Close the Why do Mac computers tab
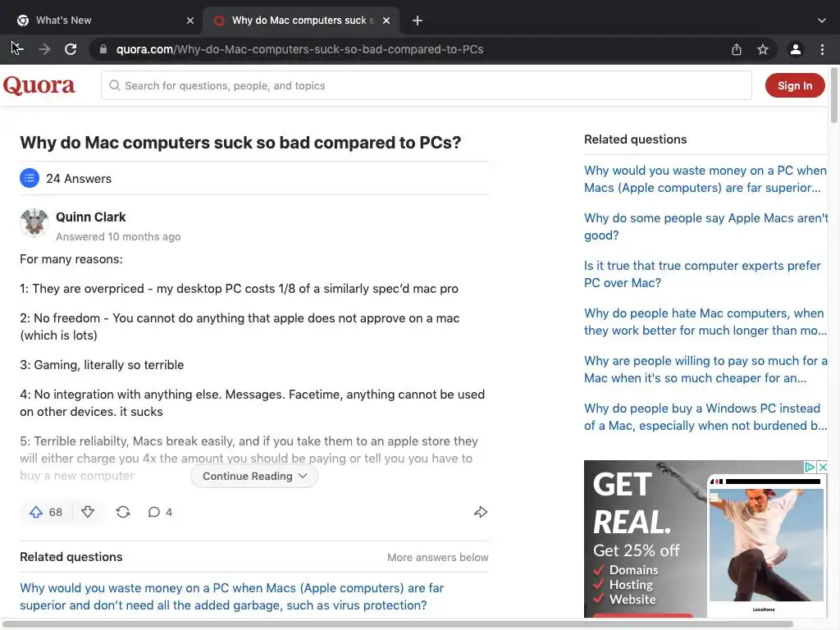This screenshot has width=840, height=630. (x=386, y=21)
